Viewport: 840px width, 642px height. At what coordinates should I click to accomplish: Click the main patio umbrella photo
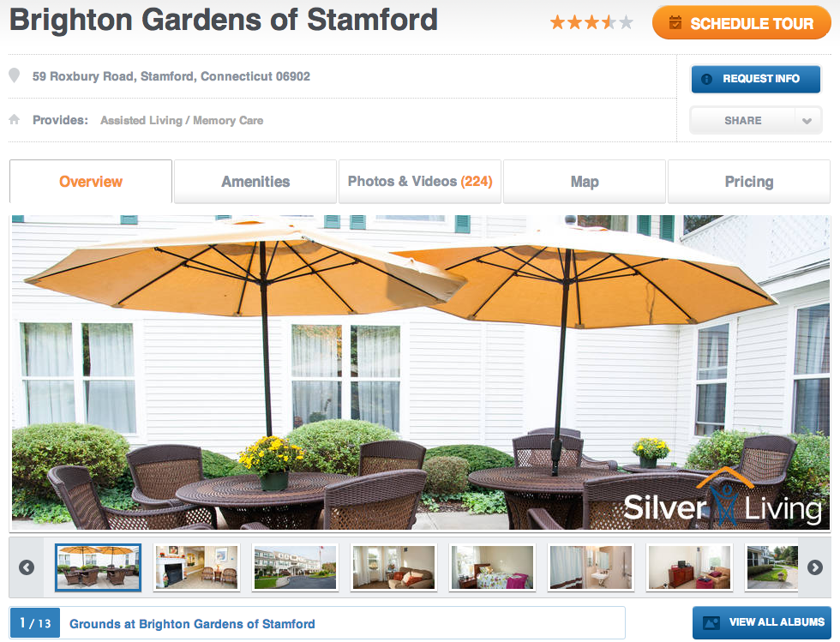421,373
